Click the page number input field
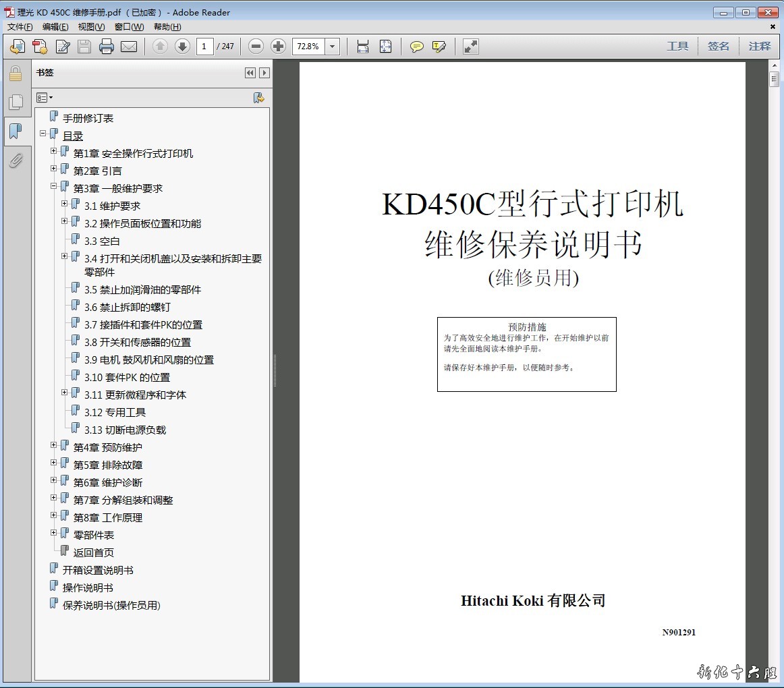784x688 pixels. [205, 47]
